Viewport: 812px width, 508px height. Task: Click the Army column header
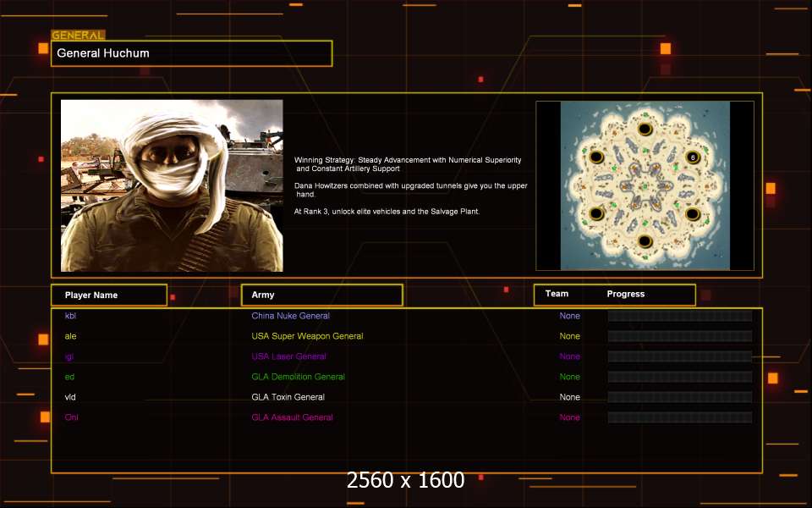[x=321, y=295]
